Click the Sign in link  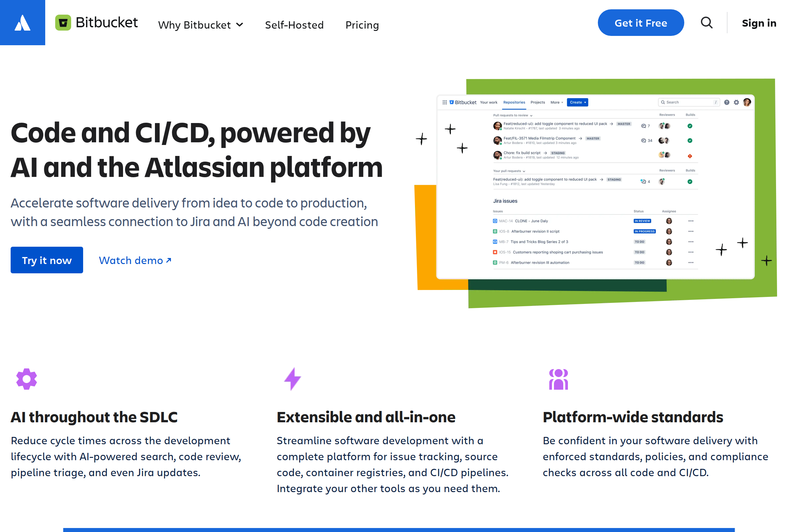759,23
